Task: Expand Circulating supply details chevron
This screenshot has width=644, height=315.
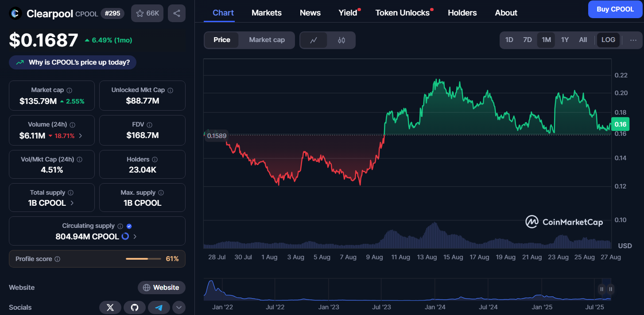Action: (135, 237)
